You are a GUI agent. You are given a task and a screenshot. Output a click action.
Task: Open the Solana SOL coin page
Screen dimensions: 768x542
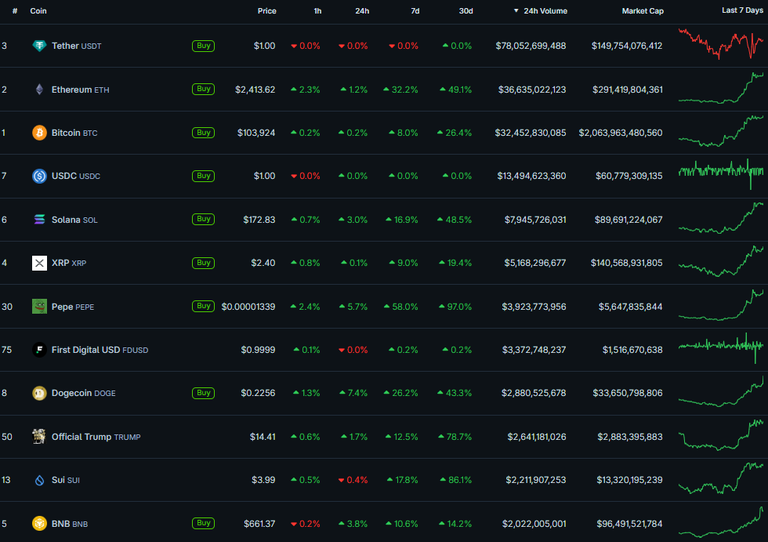coord(74,219)
